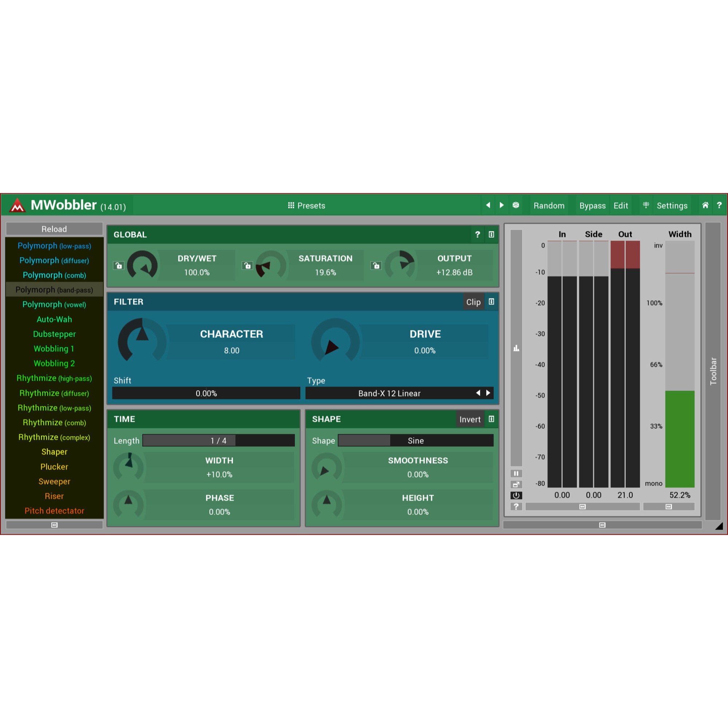728x728 pixels.
Task: Click the A/B comparison icon beside Settings
Action: pyautogui.click(x=646, y=205)
